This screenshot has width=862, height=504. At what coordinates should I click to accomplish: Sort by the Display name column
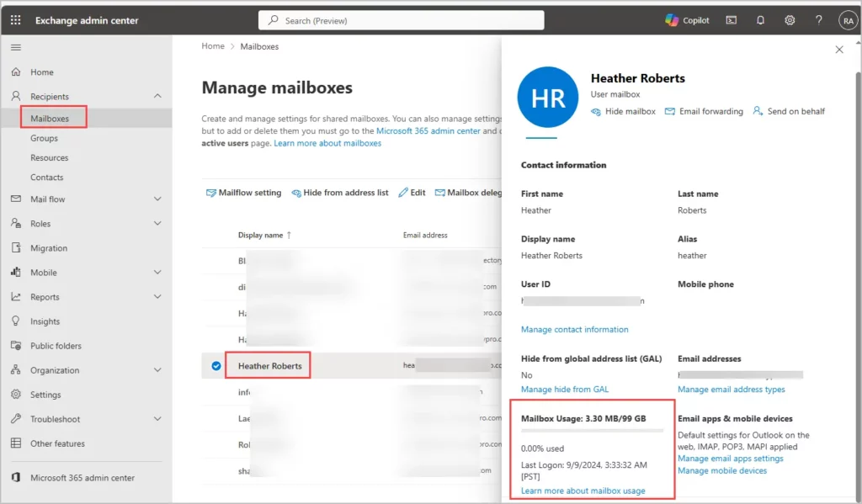pos(264,236)
